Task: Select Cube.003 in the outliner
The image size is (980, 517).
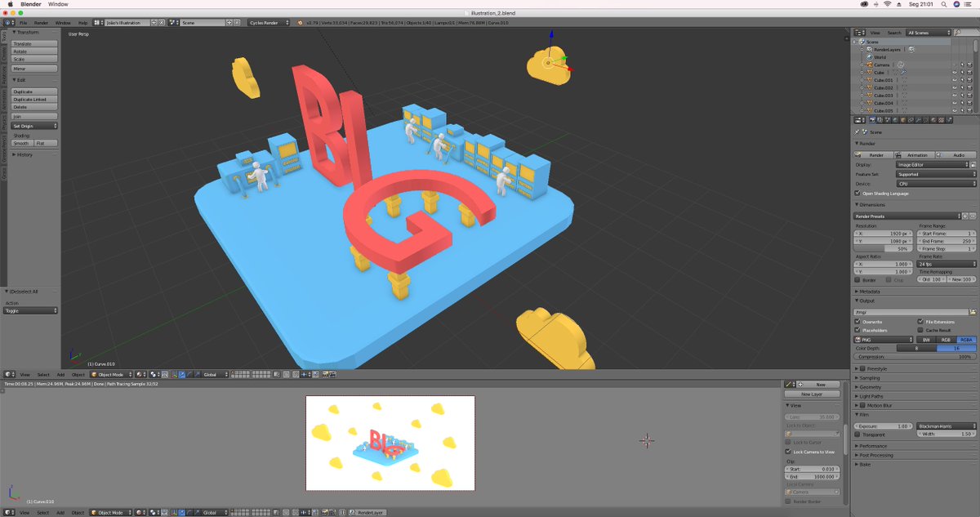Action: (x=884, y=96)
